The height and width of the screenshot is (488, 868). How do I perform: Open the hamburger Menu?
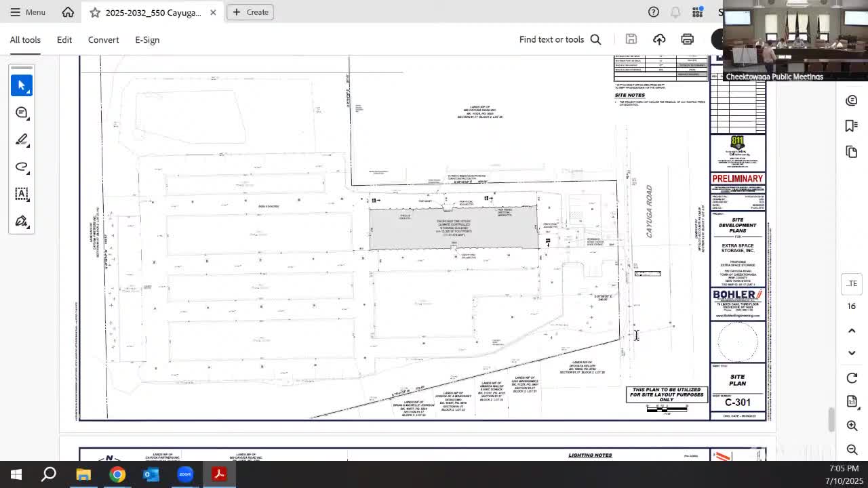(27, 12)
